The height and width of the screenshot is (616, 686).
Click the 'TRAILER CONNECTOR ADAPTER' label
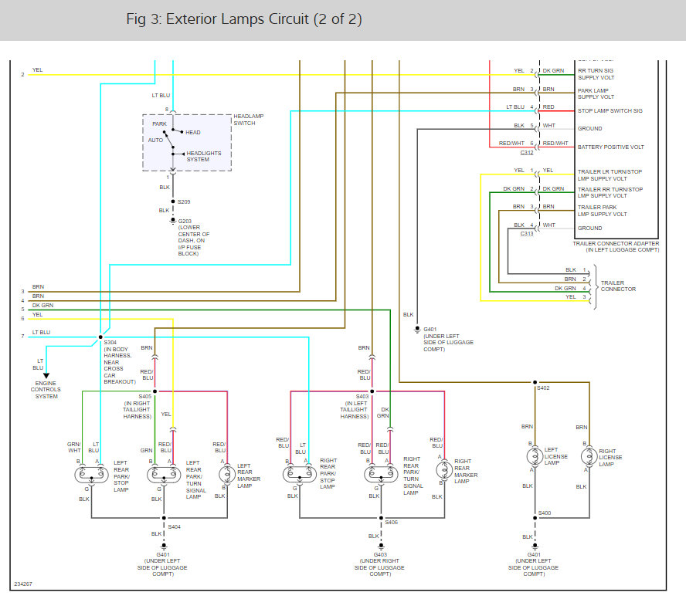point(616,243)
